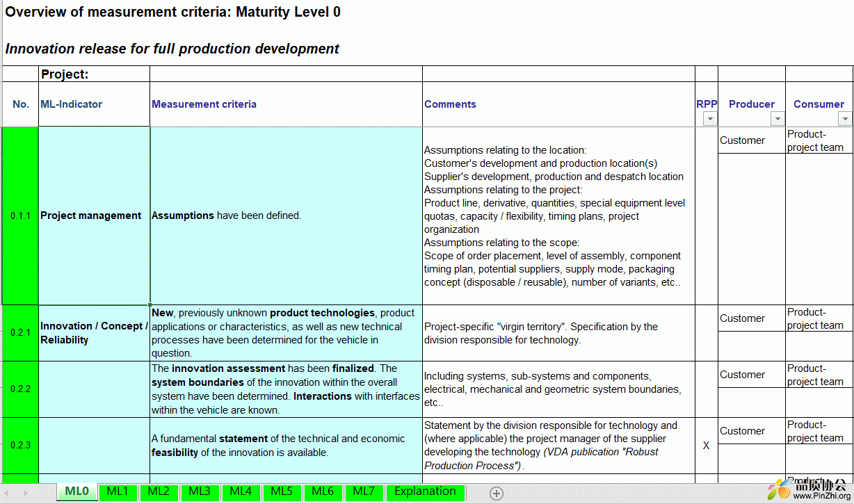This screenshot has width=854, height=504.
Task: Click the comment citing 'Robust Production Process'
Action: 558,446
